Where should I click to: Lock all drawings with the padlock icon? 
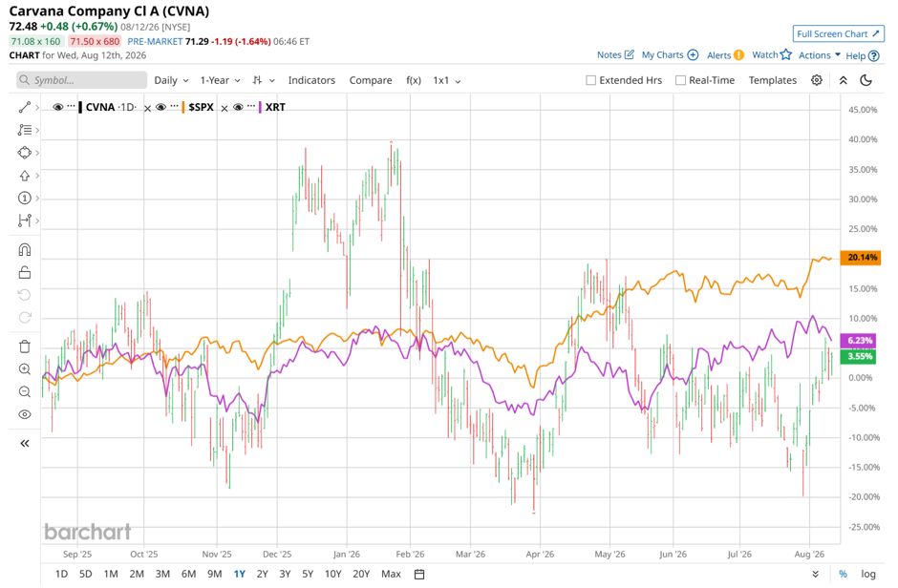24,272
